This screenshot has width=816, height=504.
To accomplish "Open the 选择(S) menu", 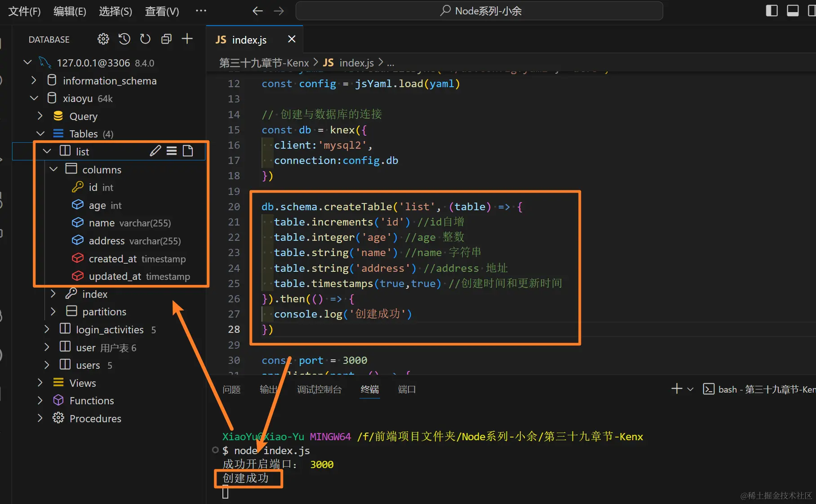I will point(115,11).
